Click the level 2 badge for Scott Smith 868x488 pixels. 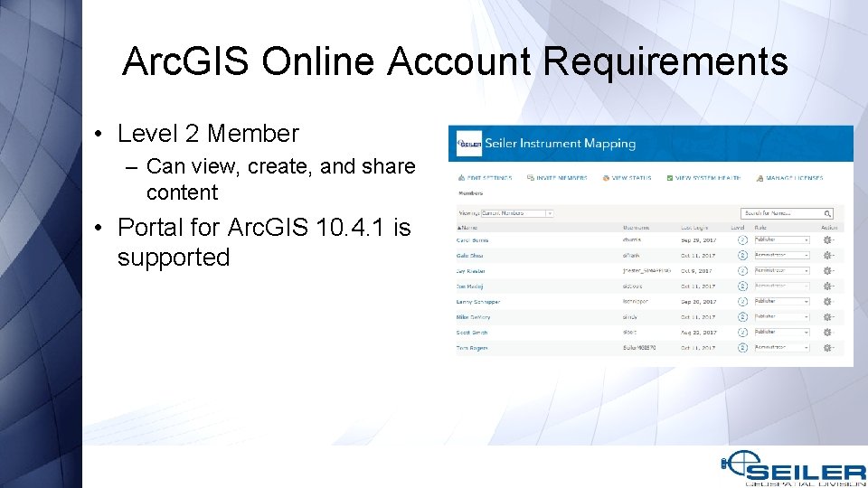click(743, 333)
